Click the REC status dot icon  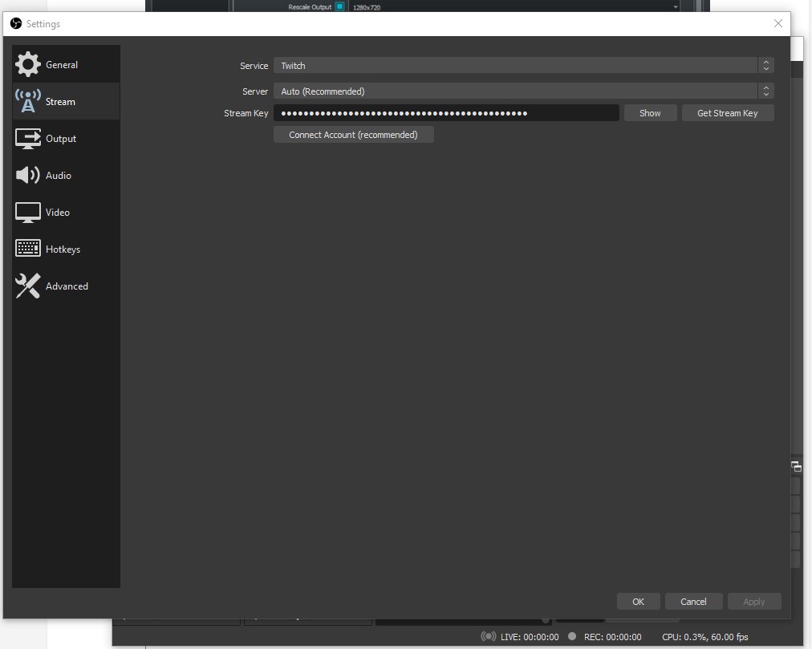572,636
